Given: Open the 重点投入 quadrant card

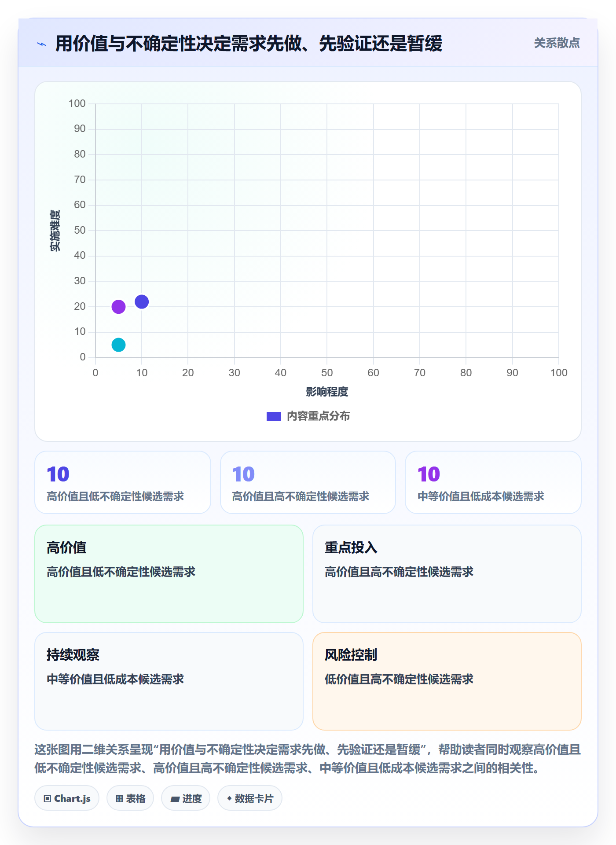Looking at the screenshot, I should 447,574.
